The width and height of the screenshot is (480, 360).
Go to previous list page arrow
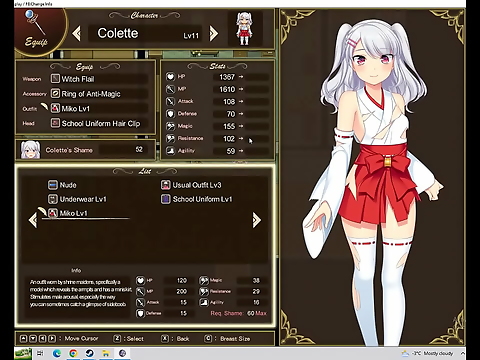pyautogui.click(x=33, y=220)
